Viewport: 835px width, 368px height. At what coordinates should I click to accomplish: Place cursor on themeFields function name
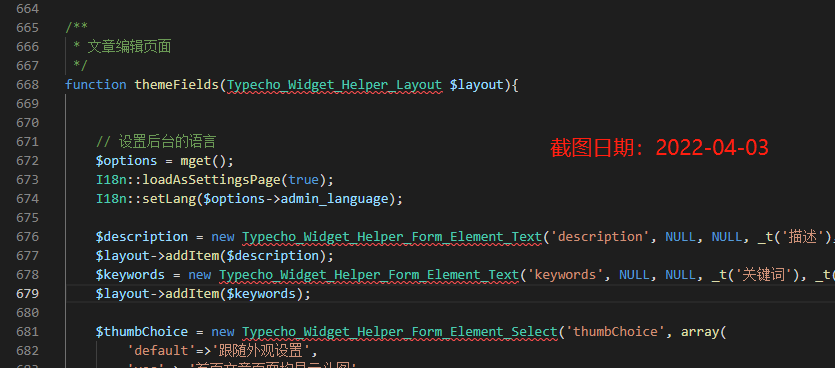(177, 85)
